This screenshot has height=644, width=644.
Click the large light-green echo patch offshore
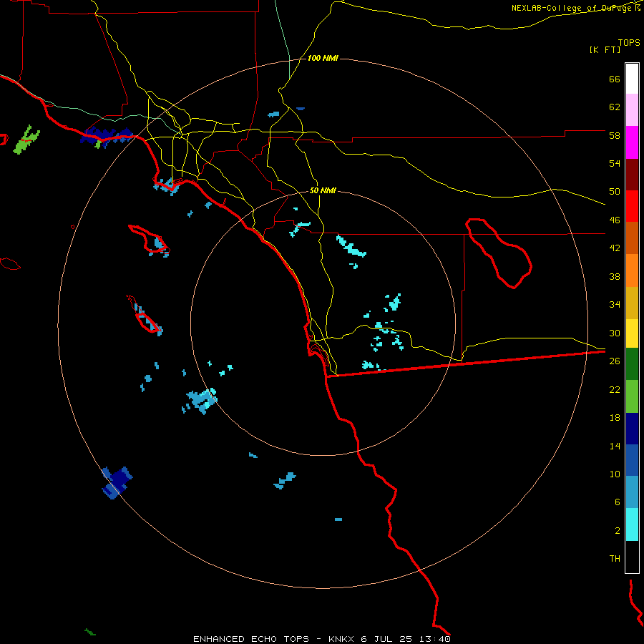pyautogui.click(x=26, y=140)
